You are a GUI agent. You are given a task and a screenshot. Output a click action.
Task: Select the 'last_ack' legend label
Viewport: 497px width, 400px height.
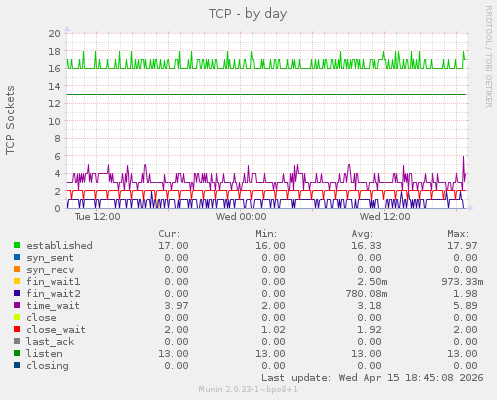(x=50, y=342)
